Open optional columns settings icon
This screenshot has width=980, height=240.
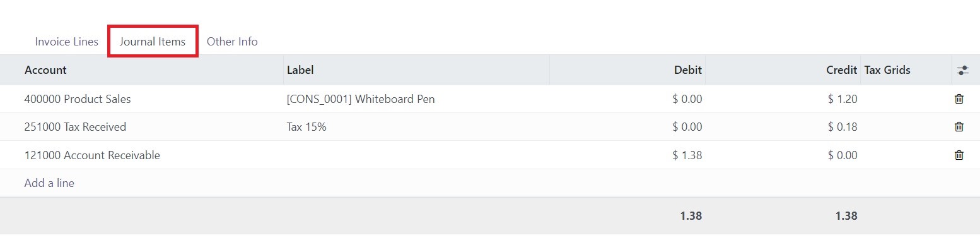(962, 70)
